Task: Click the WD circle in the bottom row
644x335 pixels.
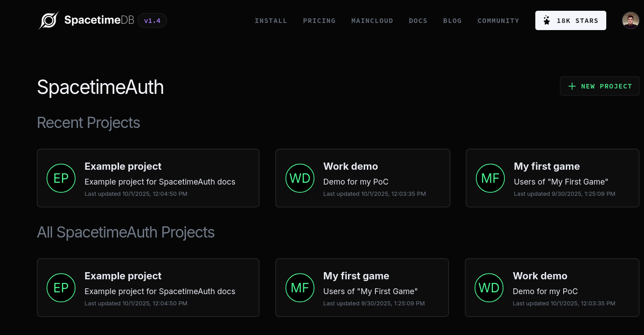Action: (489, 287)
